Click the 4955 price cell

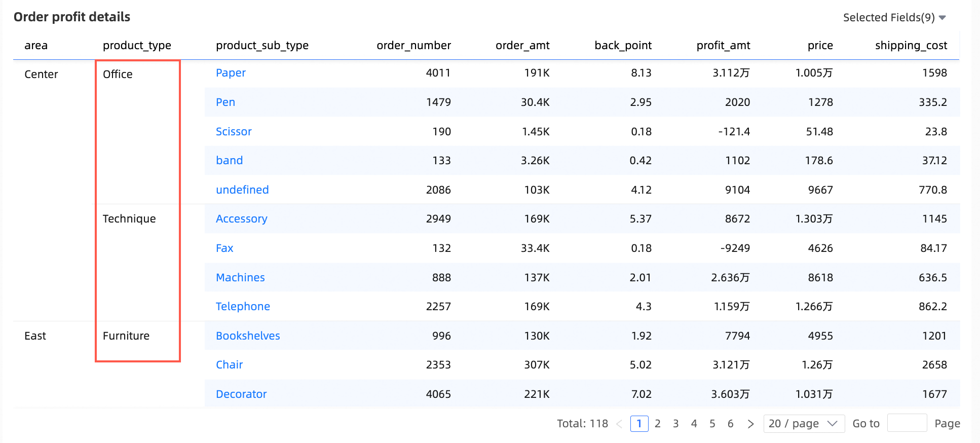820,336
